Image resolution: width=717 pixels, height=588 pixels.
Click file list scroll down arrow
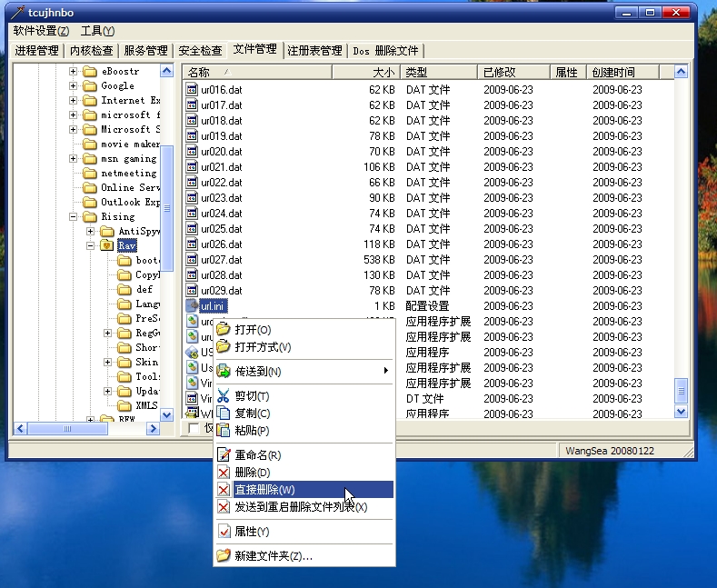point(681,412)
